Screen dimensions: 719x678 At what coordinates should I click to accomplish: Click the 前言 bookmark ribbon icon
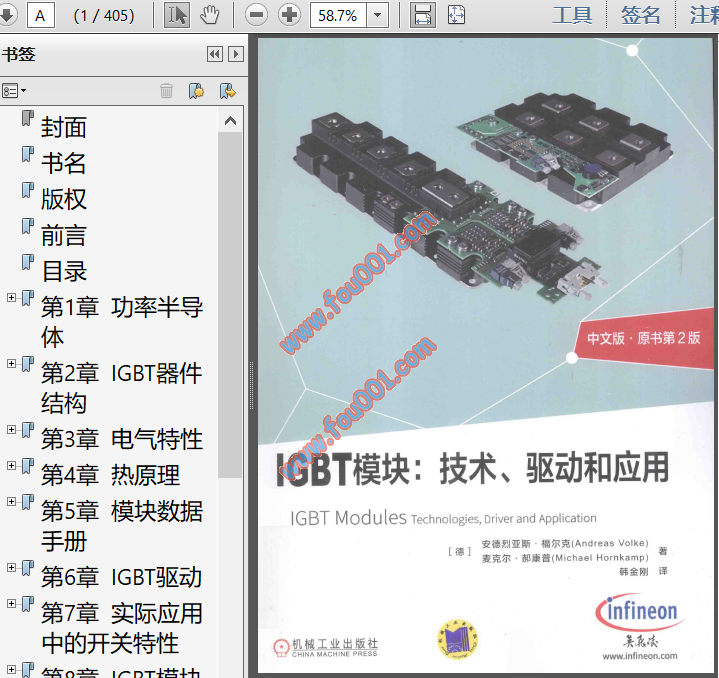coord(28,226)
